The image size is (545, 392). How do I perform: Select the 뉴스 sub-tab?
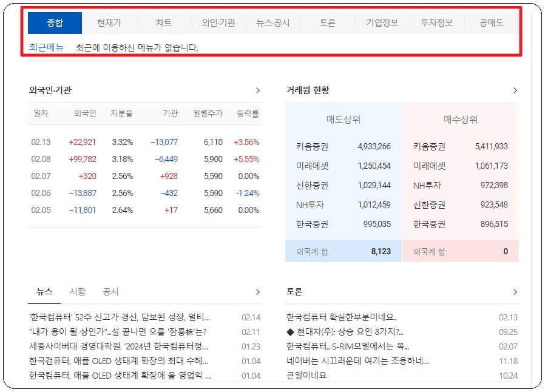click(44, 291)
